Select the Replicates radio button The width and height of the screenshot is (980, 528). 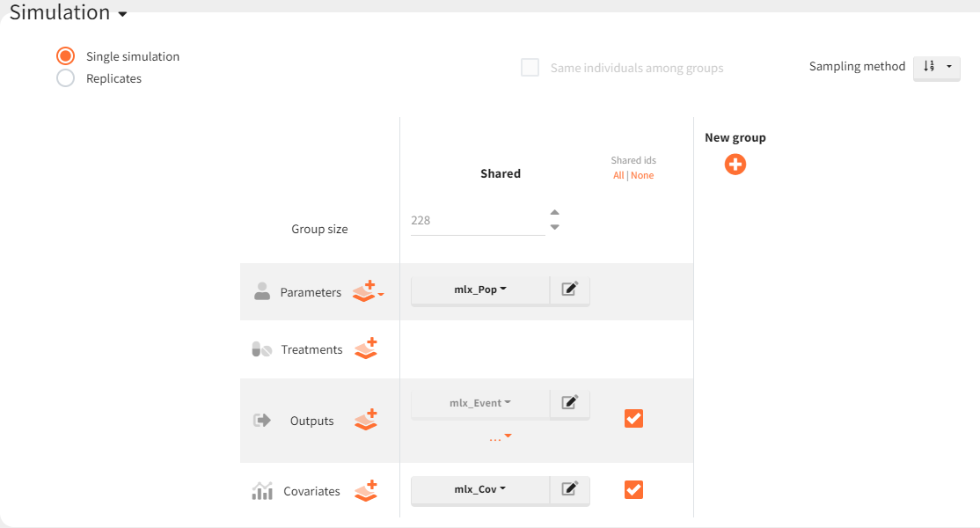[x=65, y=78]
